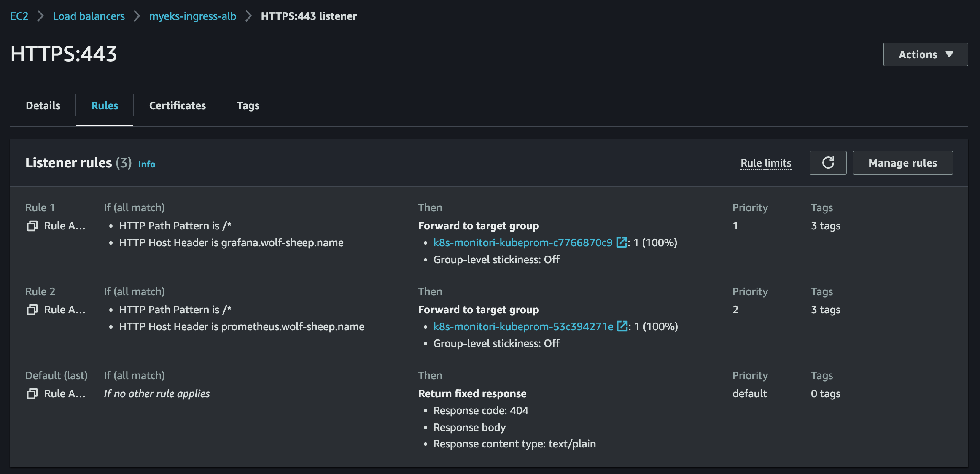Open the Certificates tab

point(178,105)
